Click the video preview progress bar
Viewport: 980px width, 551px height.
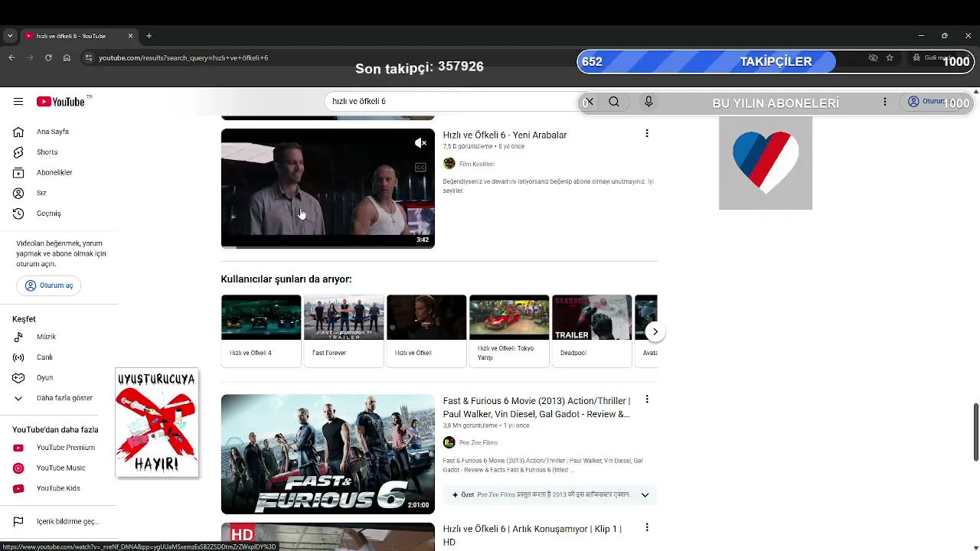pyautogui.click(x=328, y=247)
